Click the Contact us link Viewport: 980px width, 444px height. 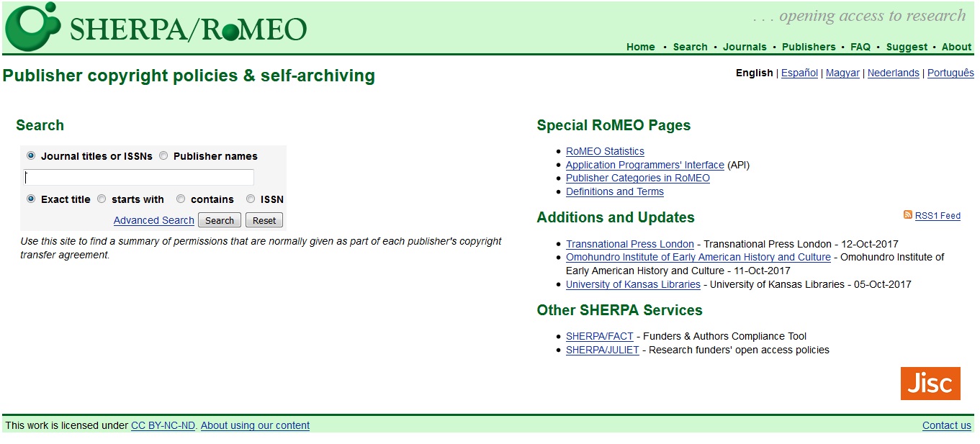point(947,425)
